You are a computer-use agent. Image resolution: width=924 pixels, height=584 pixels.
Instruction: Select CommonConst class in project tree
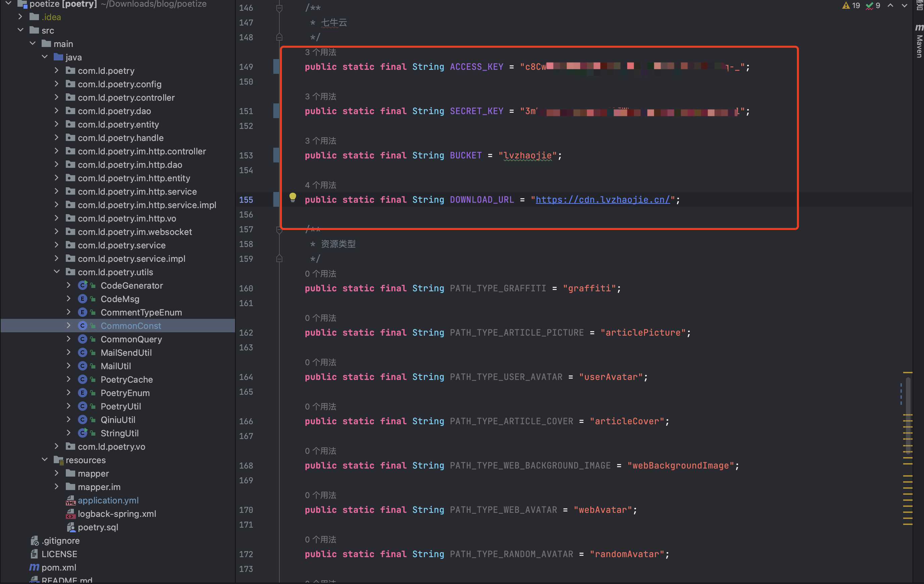coord(131,325)
